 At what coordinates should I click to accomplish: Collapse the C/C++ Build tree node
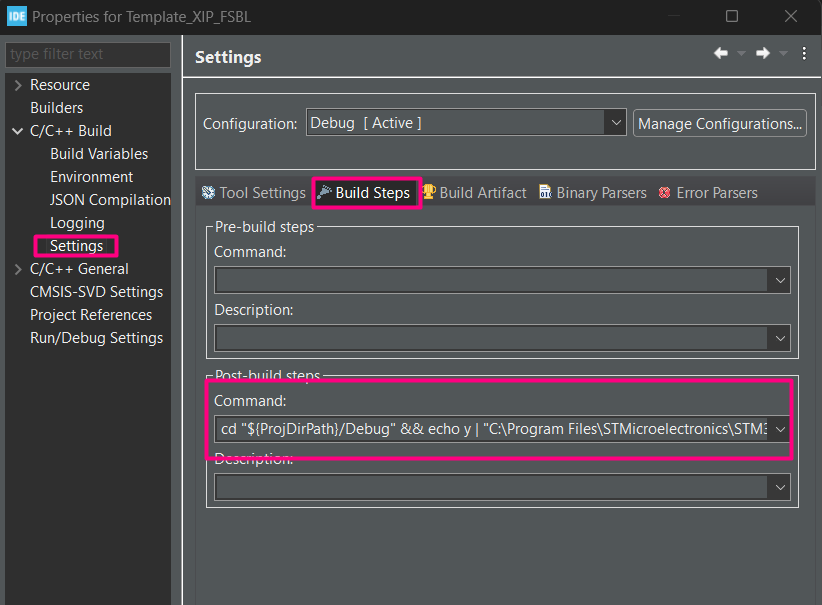18,131
